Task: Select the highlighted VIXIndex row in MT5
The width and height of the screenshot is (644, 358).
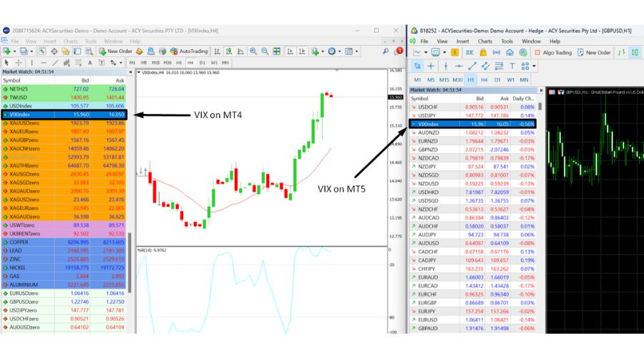Action: click(x=472, y=123)
